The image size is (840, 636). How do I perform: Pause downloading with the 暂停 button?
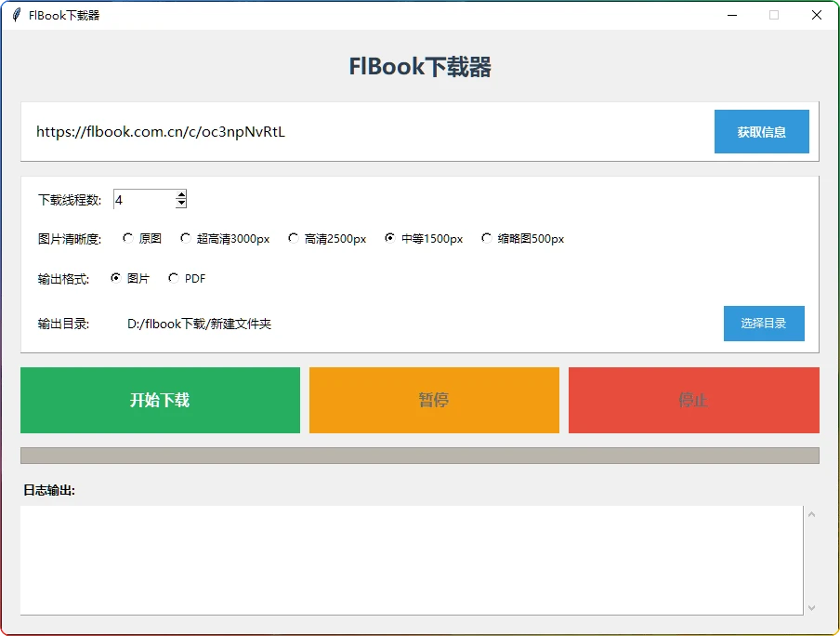pos(433,400)
